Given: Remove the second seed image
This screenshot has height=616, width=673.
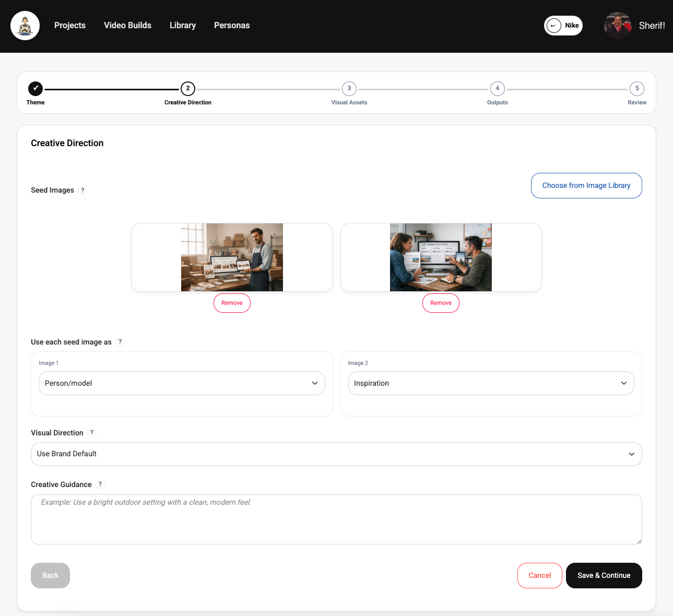Looking at the screenshot, I should point(441,303).
